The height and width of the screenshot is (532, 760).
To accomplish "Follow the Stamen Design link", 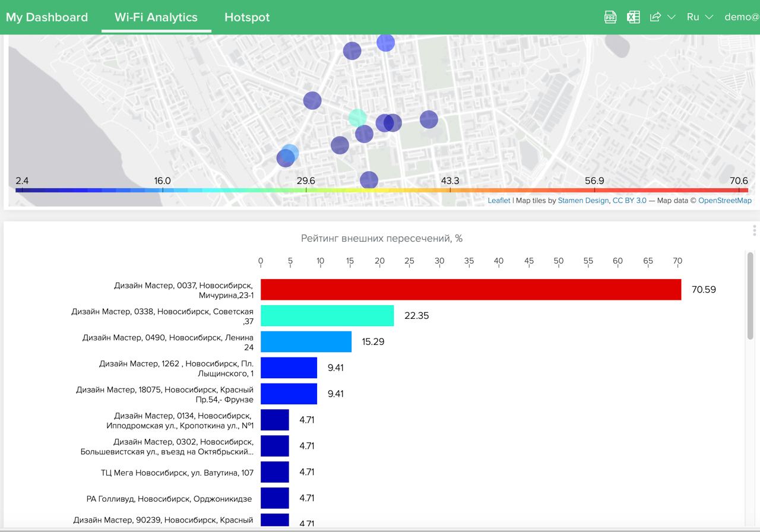I will pos(583,201).
